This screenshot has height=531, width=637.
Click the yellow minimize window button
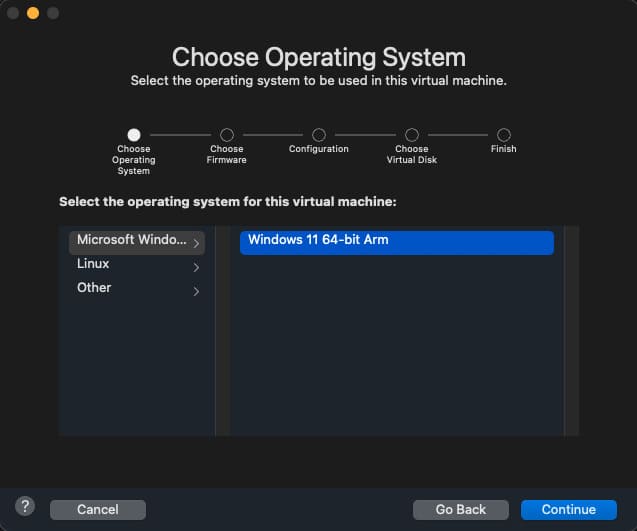tap(33, 13)
